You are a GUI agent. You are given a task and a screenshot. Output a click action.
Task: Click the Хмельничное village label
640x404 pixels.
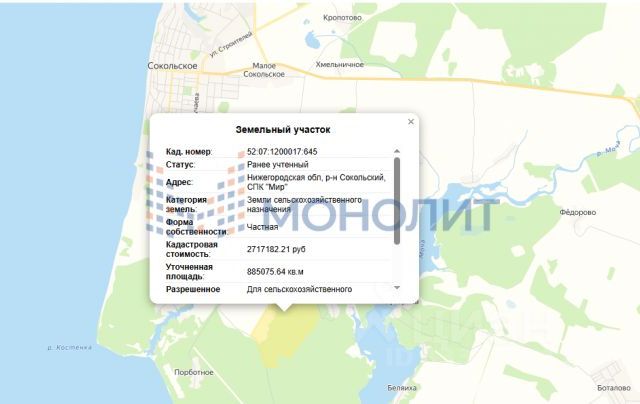point(340,64)
